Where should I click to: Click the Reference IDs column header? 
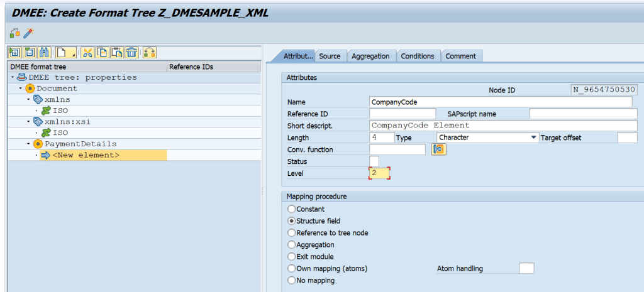pyautogui.click(x=214, y=67)
